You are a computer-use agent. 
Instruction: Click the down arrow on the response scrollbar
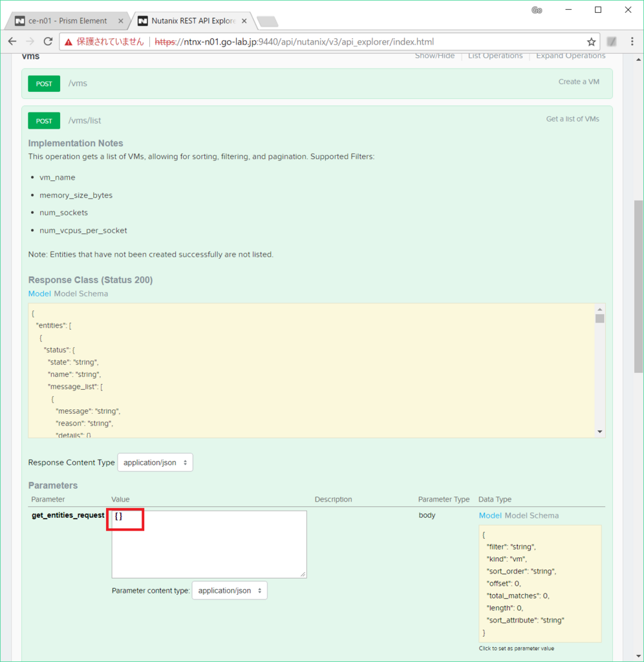[600, 431]
